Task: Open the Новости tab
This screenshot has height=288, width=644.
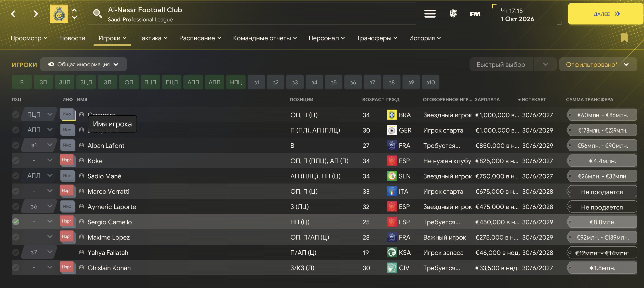Action: click(72, 38)
